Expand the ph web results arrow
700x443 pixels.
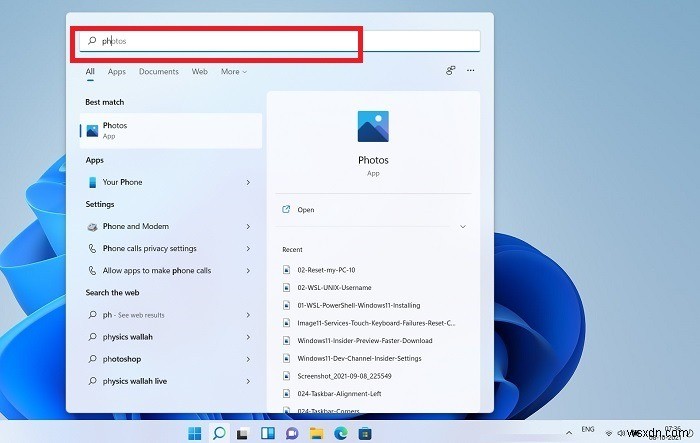pos(248,315)
